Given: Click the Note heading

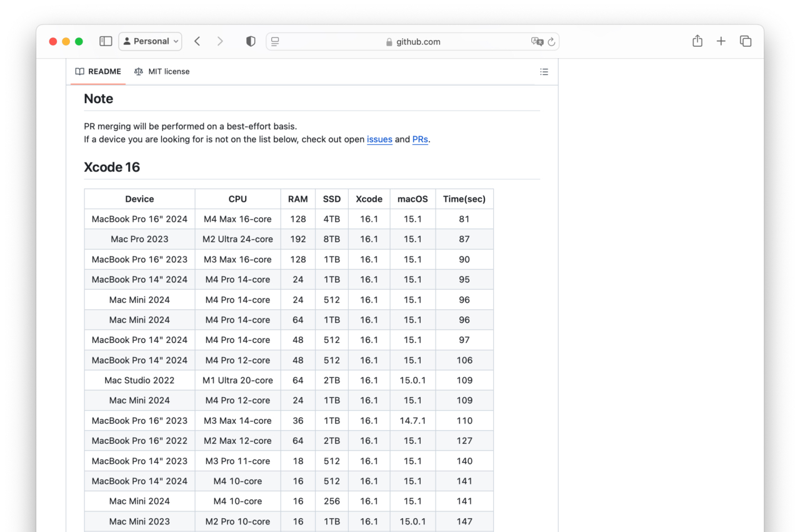Looking at the screenshot, I should [x=99, y=99].
